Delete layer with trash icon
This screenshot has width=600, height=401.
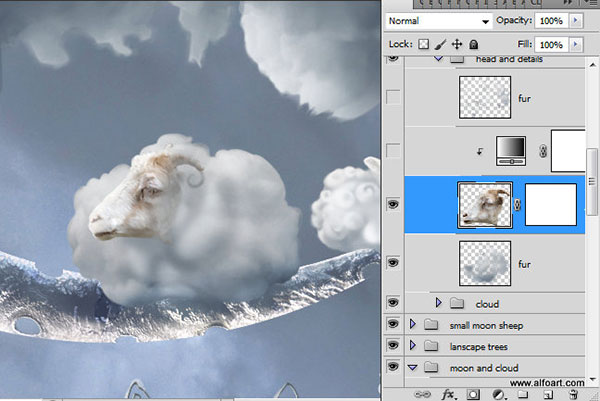tap(573, 394)
